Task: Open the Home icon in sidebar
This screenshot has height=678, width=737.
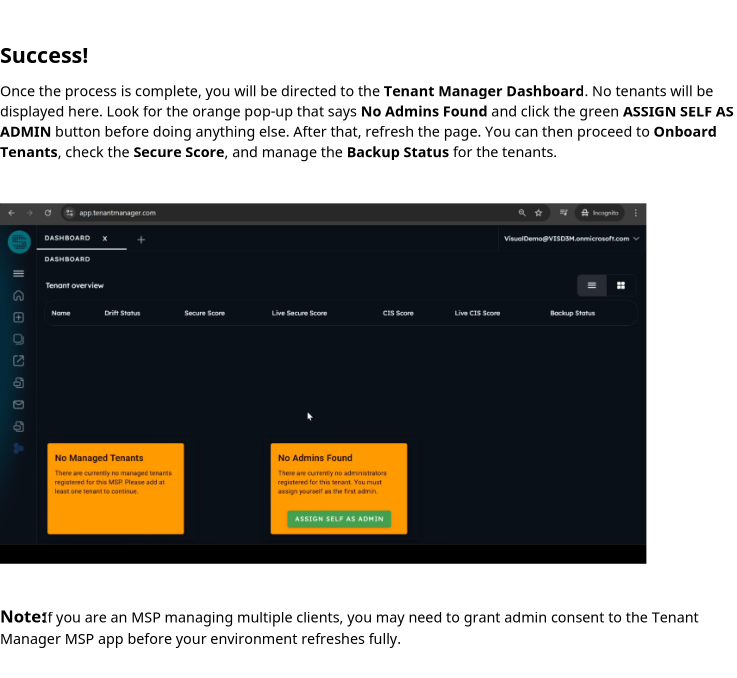Action: point(18,295)
